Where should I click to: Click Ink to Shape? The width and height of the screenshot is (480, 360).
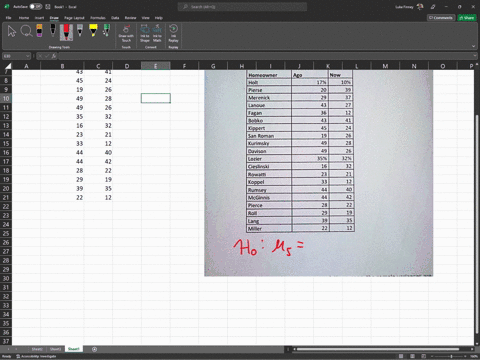(145, 33)
